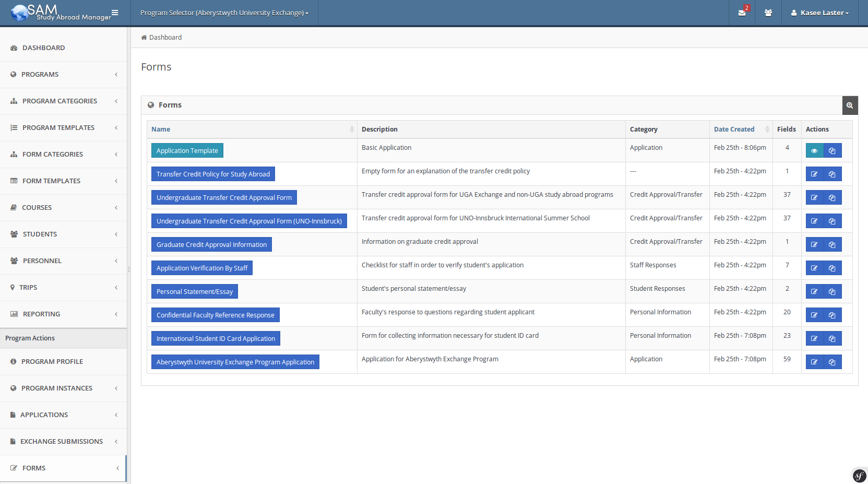
Task: Open Confidential Faculty Reference Response button
Action: (x=216, y=315)
